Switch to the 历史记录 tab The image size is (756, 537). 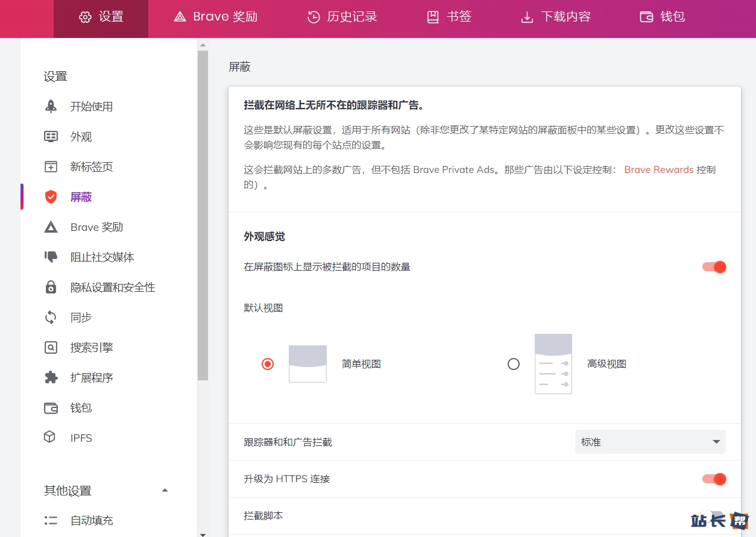coord(342,17)
